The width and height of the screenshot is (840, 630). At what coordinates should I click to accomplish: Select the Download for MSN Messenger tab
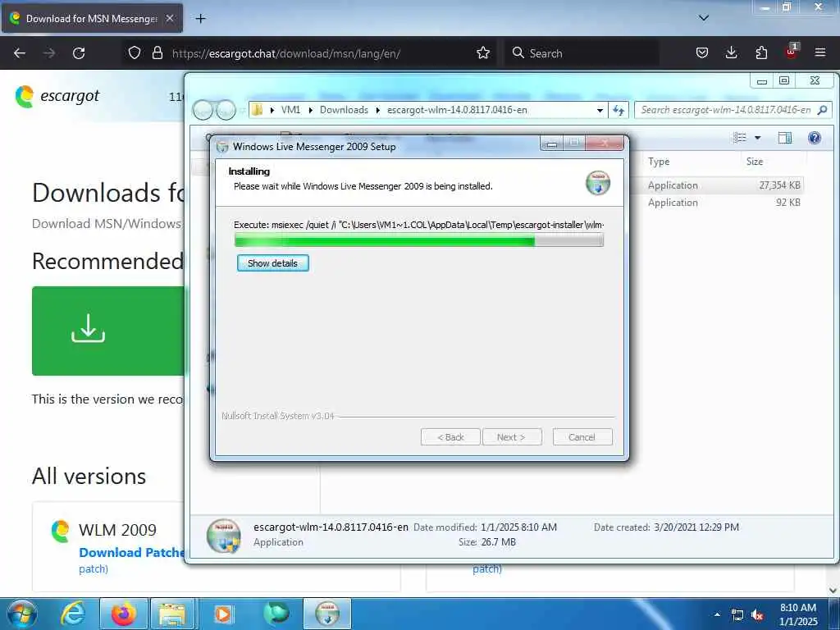pos(92,19)
